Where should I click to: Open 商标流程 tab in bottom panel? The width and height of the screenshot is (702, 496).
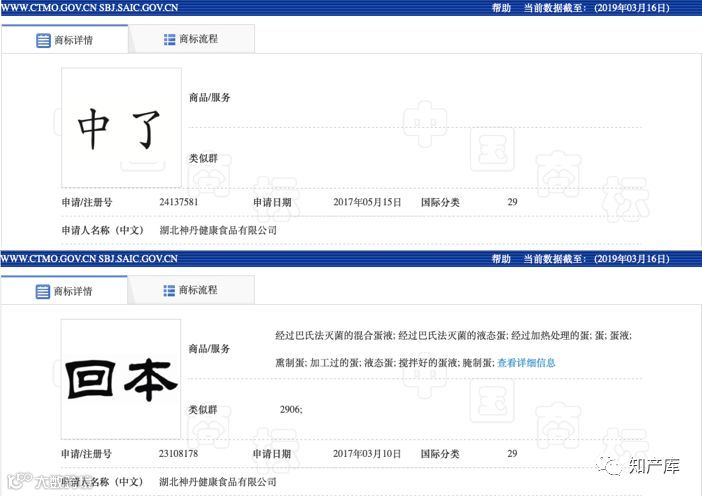[191, 291]
